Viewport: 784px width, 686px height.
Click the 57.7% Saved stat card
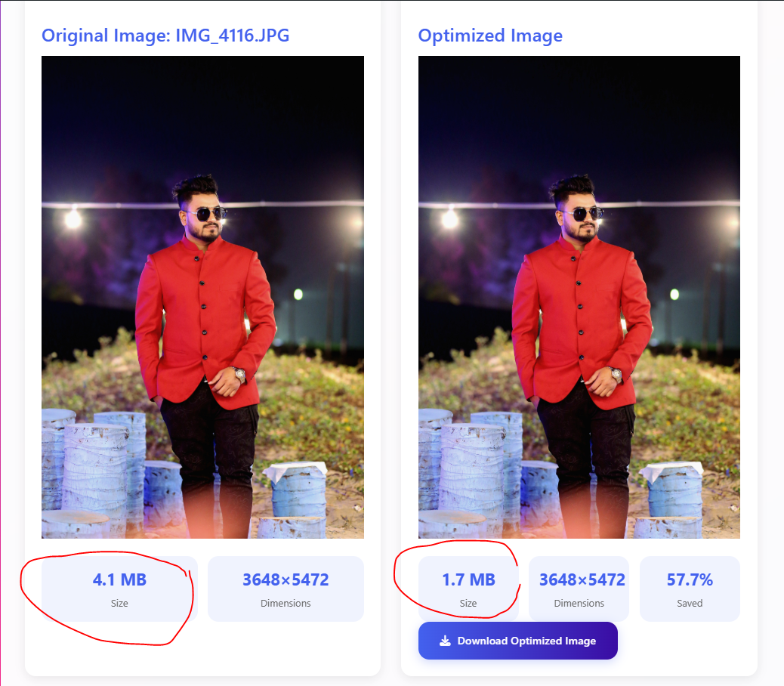tap(689, 589)
